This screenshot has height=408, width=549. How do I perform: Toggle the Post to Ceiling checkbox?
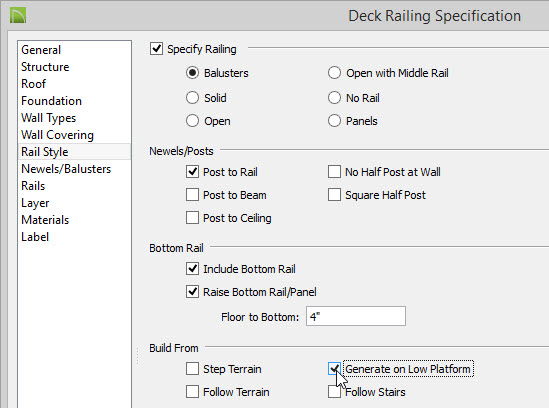(x=192, y=217)
